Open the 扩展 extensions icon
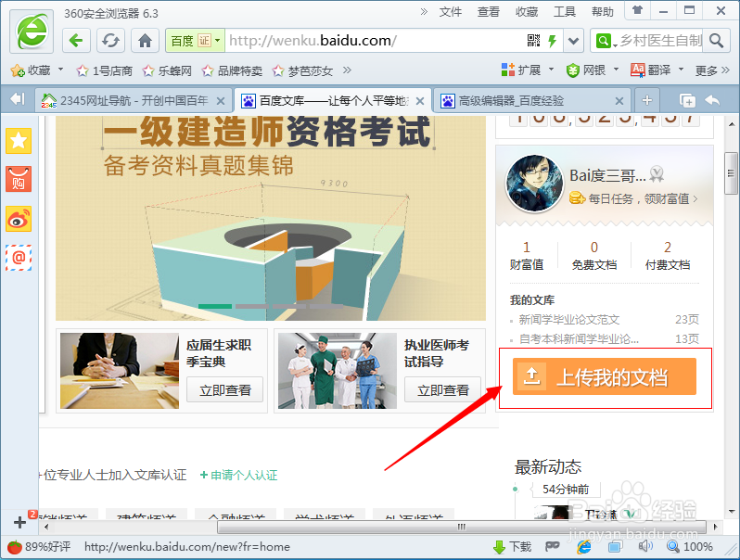Viewport: 740px width, 560px height. coord(508,70)
